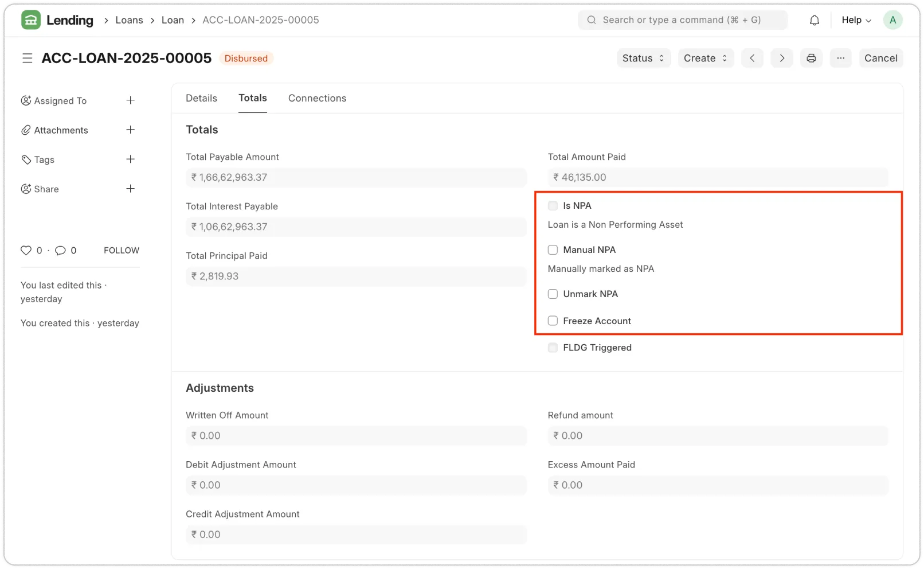Go to the previous loan record
The width and height of the screenshot is (924, 569).
(x=752, y=59)
